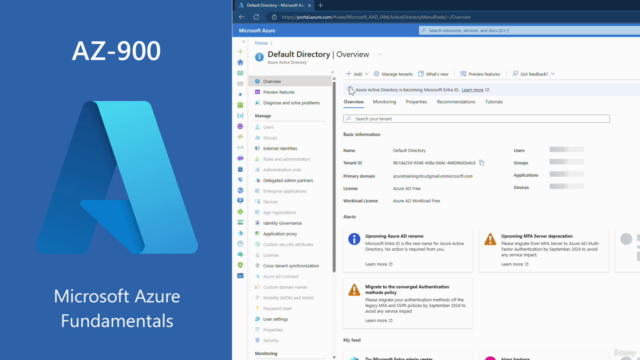The width and height of the screenshot is (640, 360).
Task: Switch to the Properties tab
Action: click(x=416, y=102)
